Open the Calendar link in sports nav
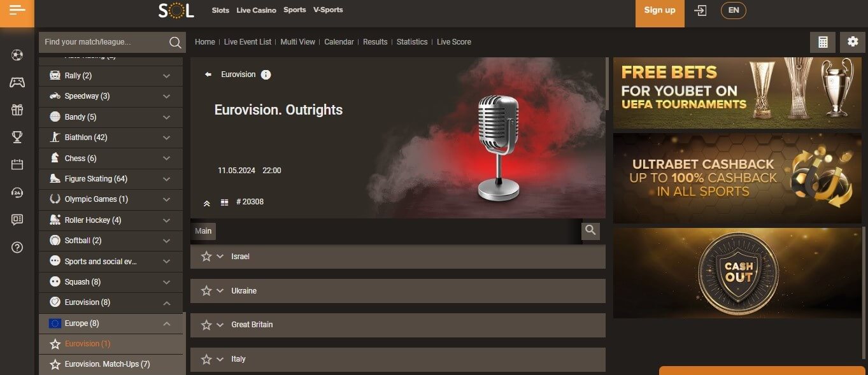Image resolution: width=868 pixels, height=375 pixels. click(x=339, y=42)
